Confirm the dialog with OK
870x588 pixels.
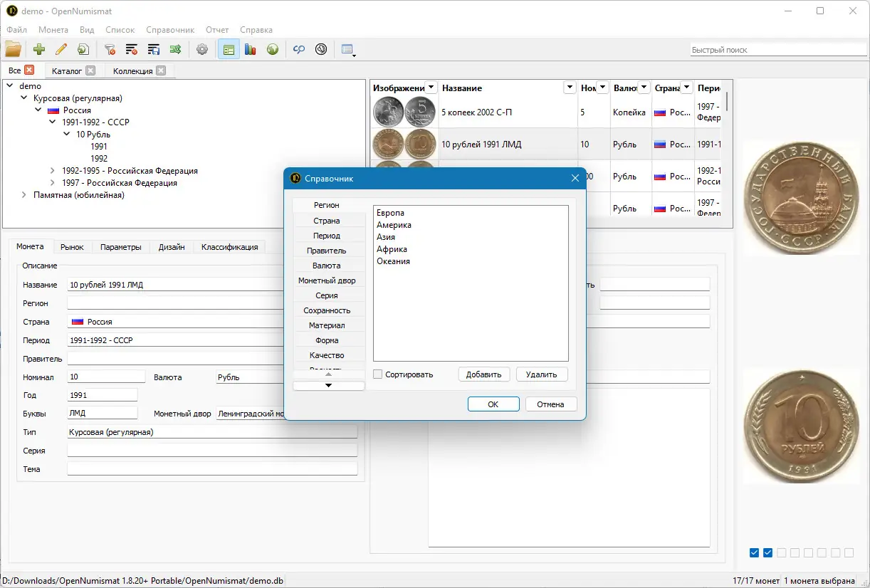click(493, 404)
